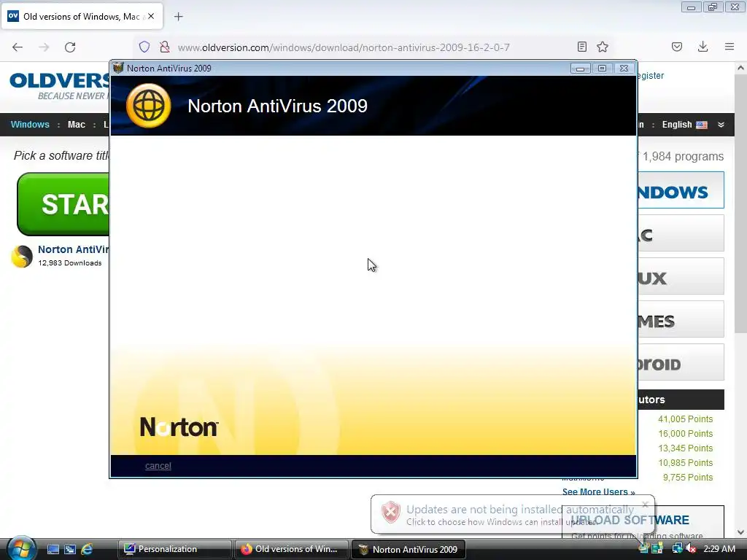Viewport: 747px width, 560px height.
Task: Select the 16,000 Points entry
Action: 685,434
